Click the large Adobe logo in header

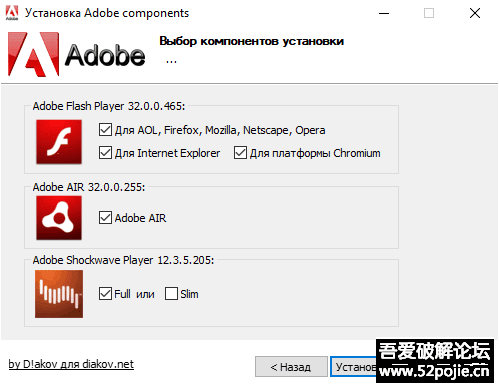(77, 54)
